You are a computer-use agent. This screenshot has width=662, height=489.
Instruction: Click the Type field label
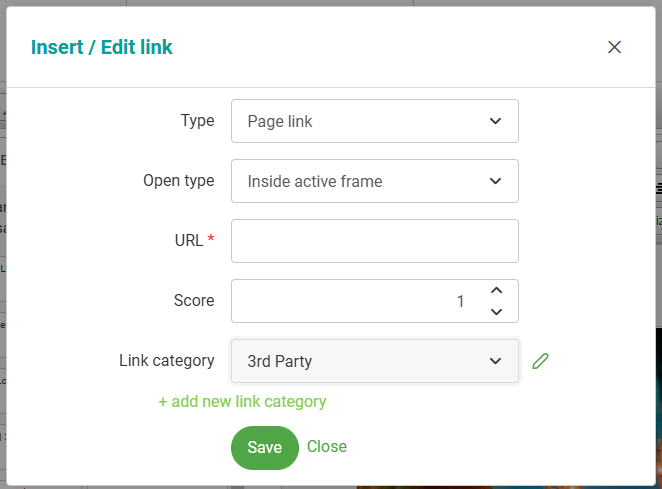pyautogui.click(x=197, y=121)
